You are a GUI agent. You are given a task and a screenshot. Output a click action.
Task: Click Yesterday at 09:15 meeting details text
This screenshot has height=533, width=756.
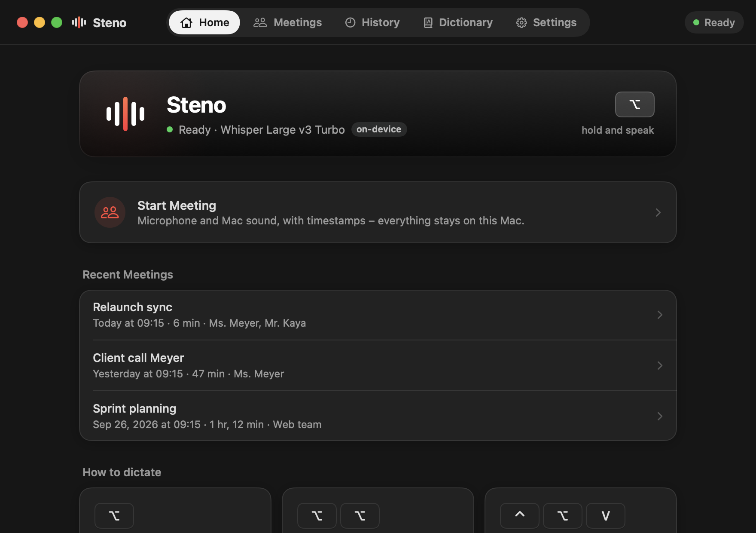189,374
